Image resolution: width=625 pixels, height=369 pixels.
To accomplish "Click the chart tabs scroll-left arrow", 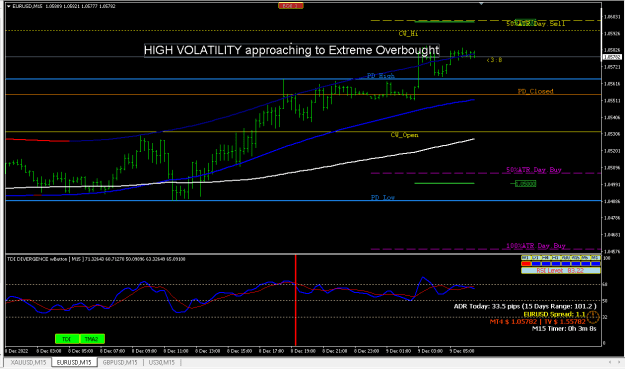I will coord(609,362).
